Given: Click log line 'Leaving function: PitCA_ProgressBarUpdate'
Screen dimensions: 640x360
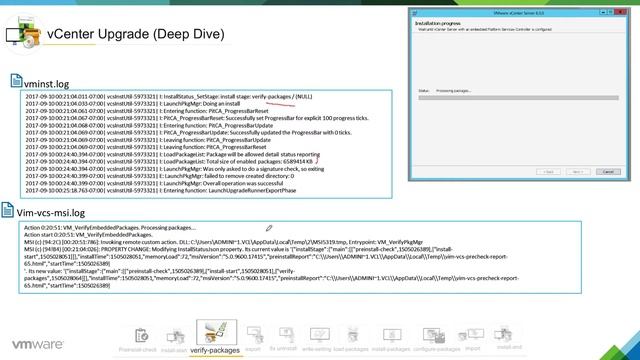Looking at the screenshot, I should point(148,140).
